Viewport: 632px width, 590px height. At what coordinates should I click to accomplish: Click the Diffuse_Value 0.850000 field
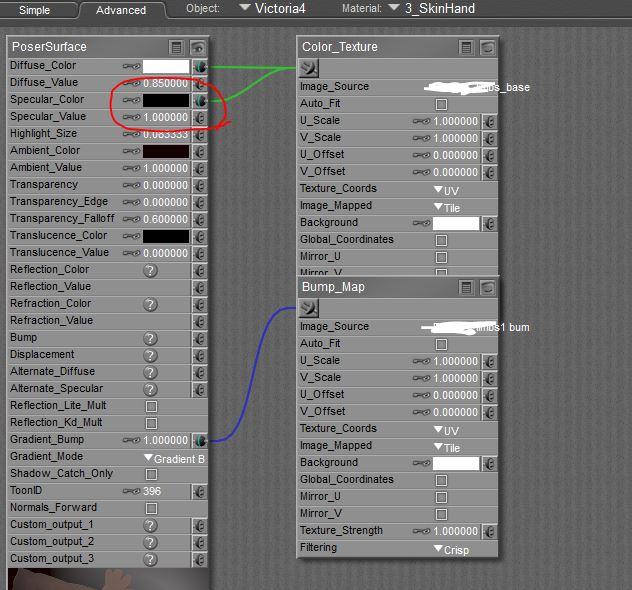(166, 83)
